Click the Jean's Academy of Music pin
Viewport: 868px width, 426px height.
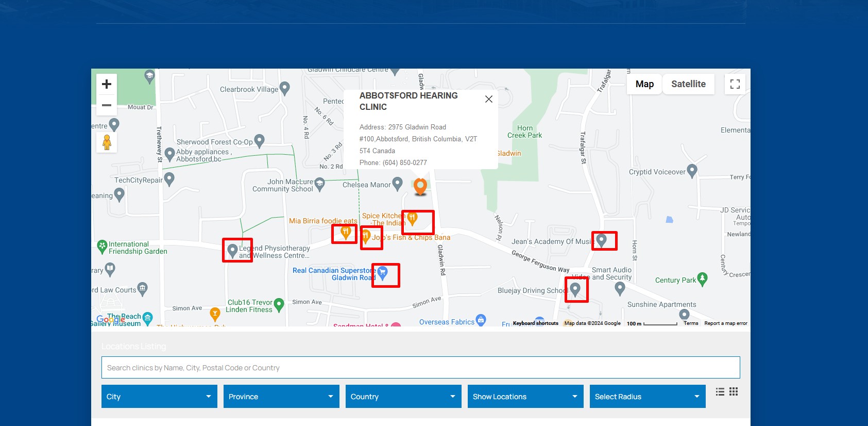pos(601,240)
